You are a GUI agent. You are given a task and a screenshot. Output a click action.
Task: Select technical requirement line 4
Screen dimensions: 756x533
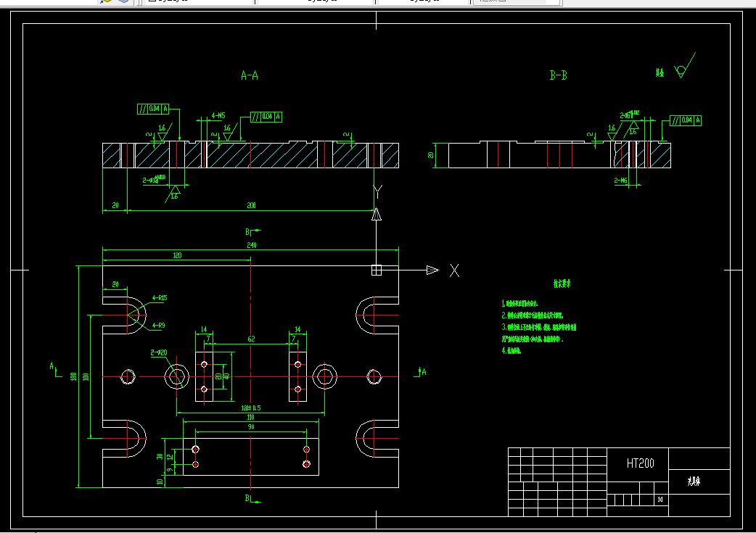(511, 351)
